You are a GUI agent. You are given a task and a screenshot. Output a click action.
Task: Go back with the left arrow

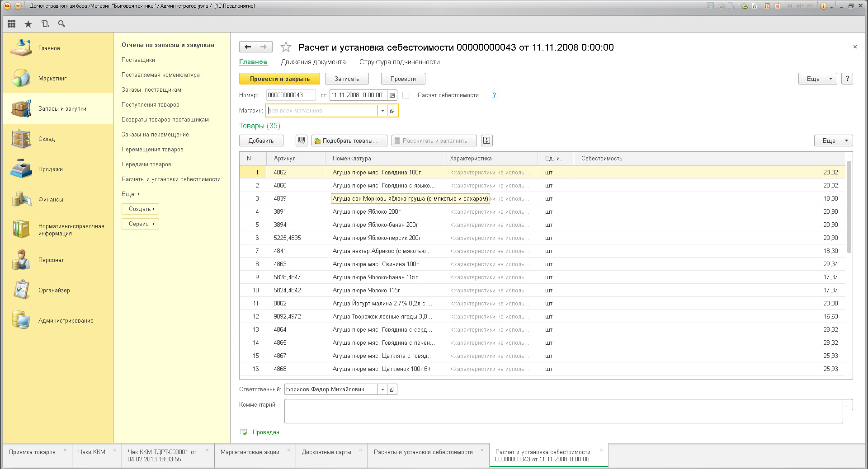coord(247,47)
